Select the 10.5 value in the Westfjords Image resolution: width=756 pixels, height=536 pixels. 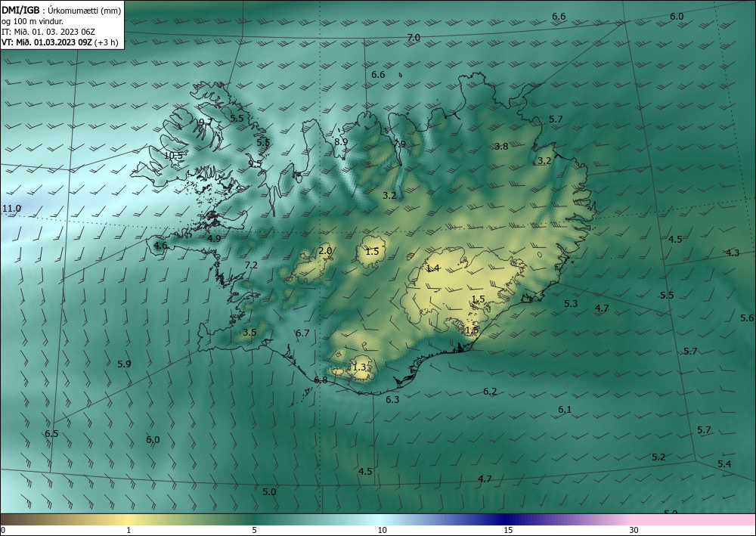(174, 156)
